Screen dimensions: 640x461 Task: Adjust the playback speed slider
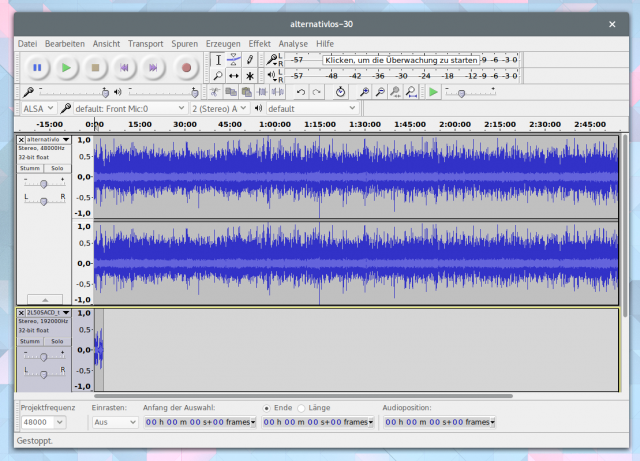point(470,93)
